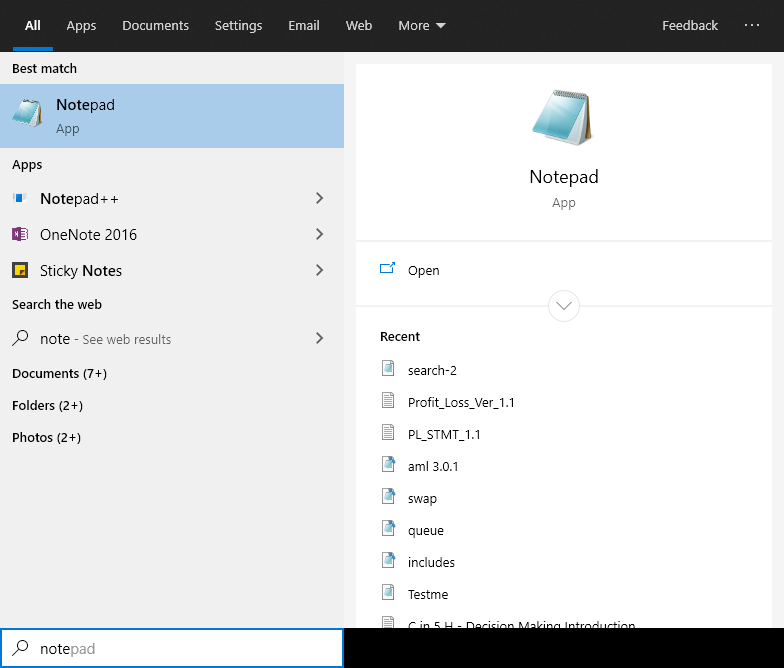784x668 pixels.
Task: Click the Profit_Loss_Ver_1.1 file icon
Action: (x=388, y=400)
